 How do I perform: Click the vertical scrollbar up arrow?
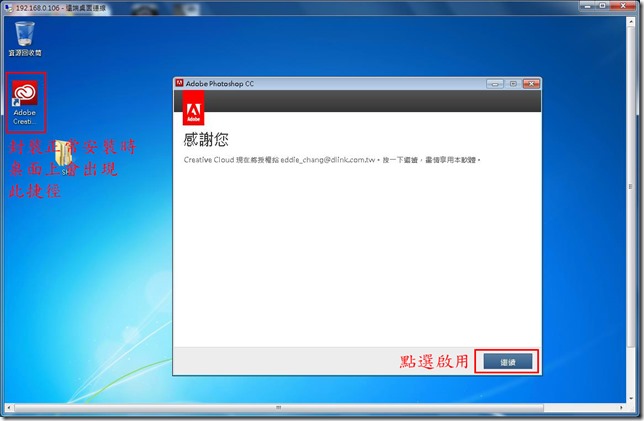(631, 21)
